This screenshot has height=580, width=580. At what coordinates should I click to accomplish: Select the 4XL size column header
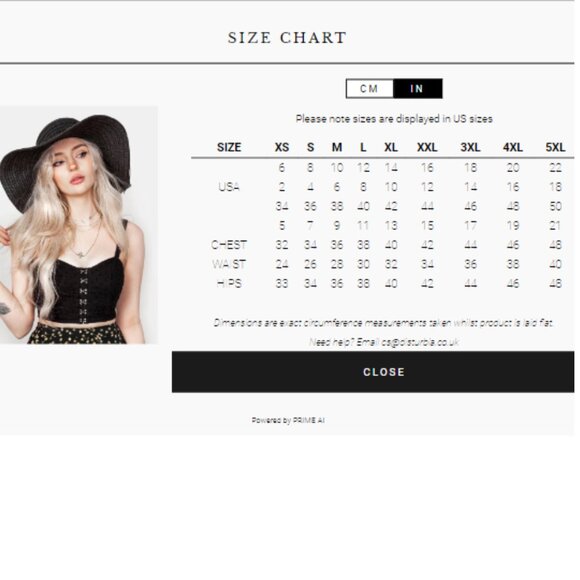[513, 147]
